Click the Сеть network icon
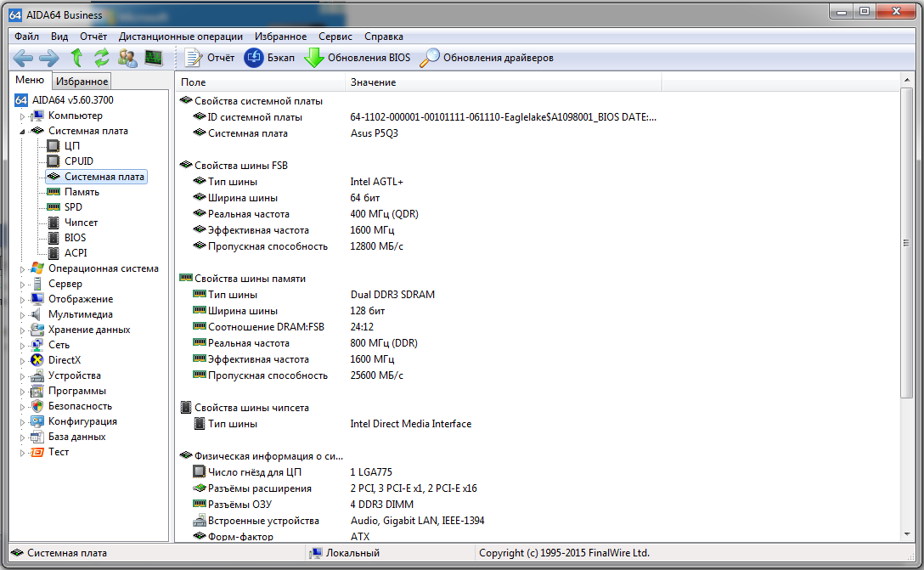The image size is (924, 570). click(37, 345)
